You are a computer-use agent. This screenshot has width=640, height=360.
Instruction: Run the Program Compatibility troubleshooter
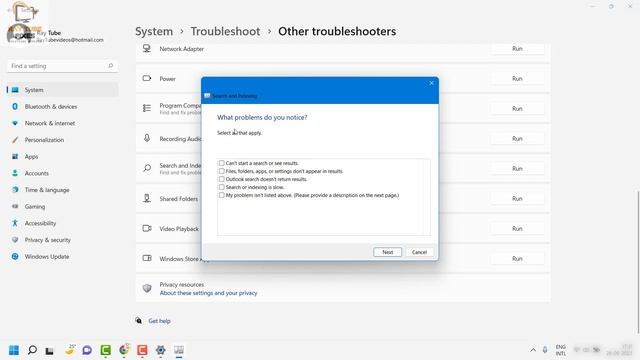pos(517,109)
